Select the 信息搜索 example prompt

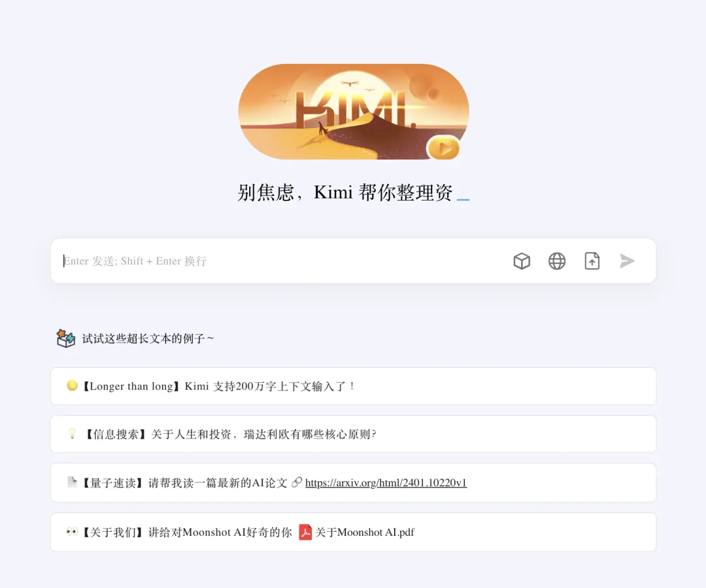click(354, 434)
